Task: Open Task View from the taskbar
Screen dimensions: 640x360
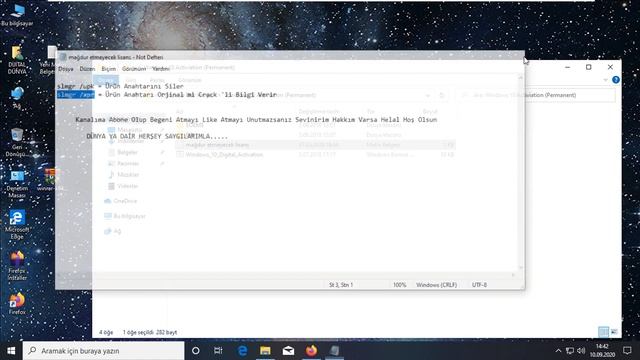Action: tap(218, 351)
